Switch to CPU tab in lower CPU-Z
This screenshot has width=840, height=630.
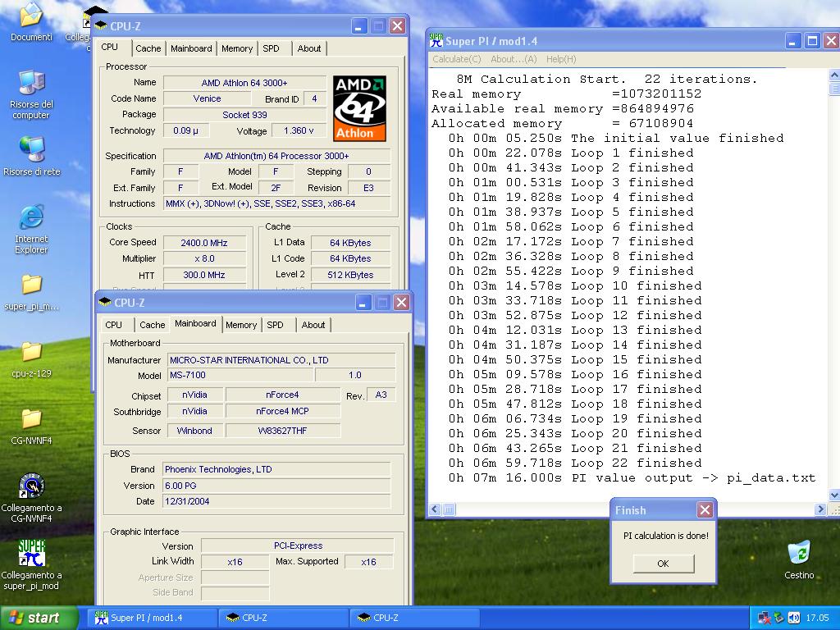113,325
